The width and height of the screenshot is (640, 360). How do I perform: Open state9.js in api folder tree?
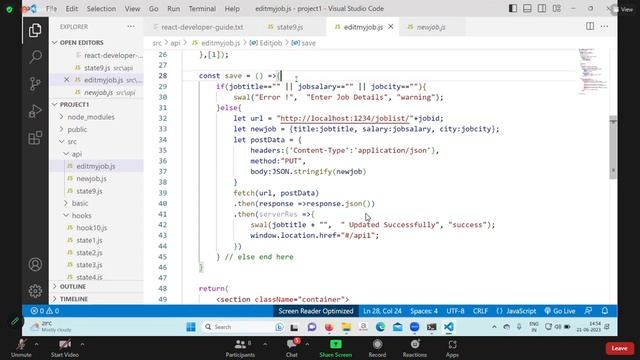(x=89, y=191)
